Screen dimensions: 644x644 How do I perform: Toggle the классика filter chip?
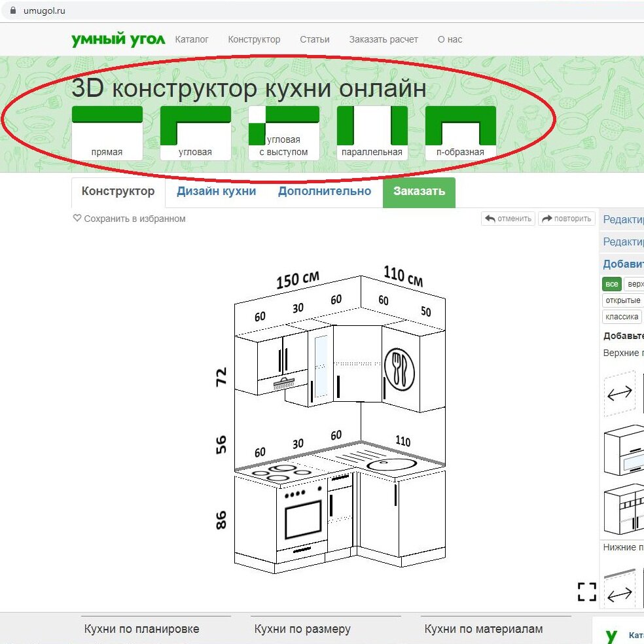622,317
